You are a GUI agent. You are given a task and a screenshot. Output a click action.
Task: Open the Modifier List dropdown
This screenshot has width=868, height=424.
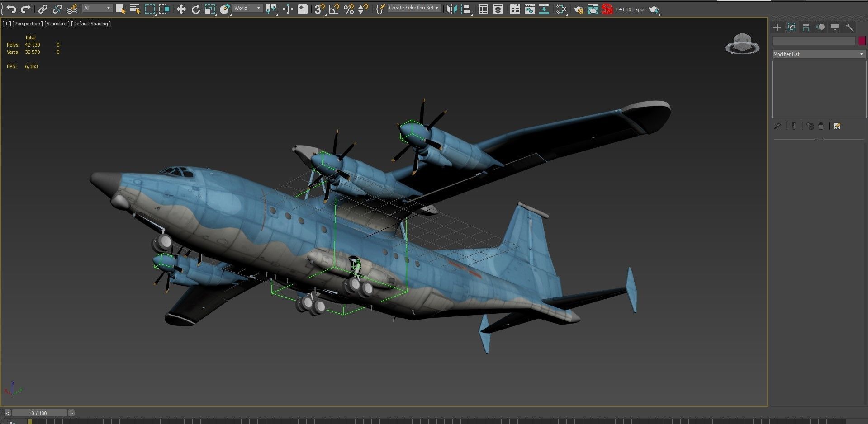819,54
